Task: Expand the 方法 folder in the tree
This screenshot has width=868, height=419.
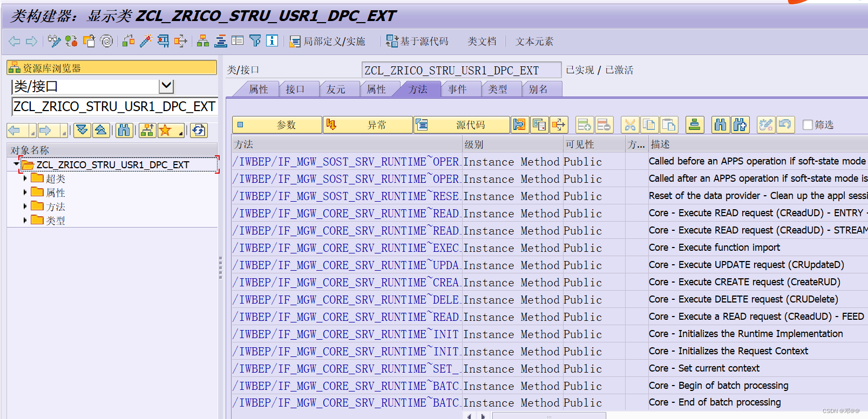Action: click(x=25, y=206)
